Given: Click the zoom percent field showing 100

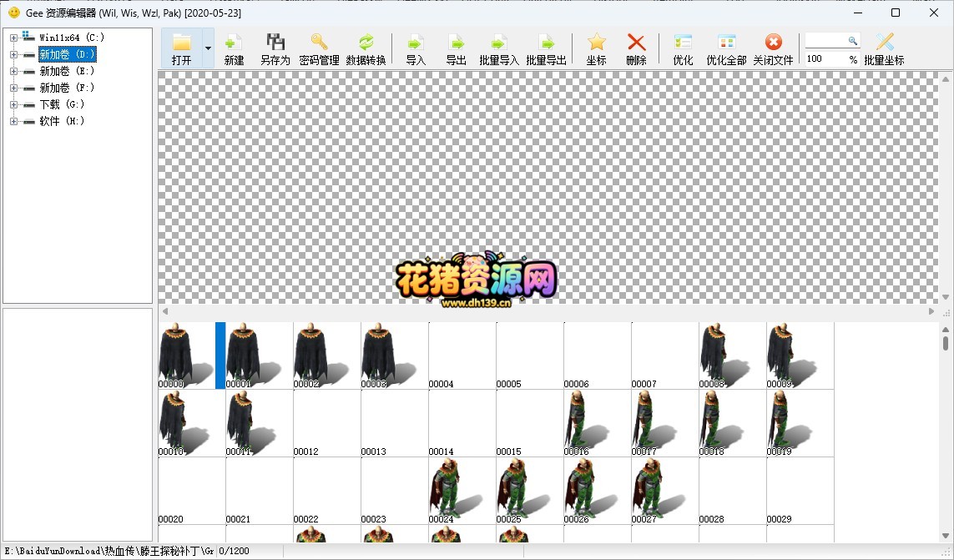Looking at the screenshot, I should (825, 59).
